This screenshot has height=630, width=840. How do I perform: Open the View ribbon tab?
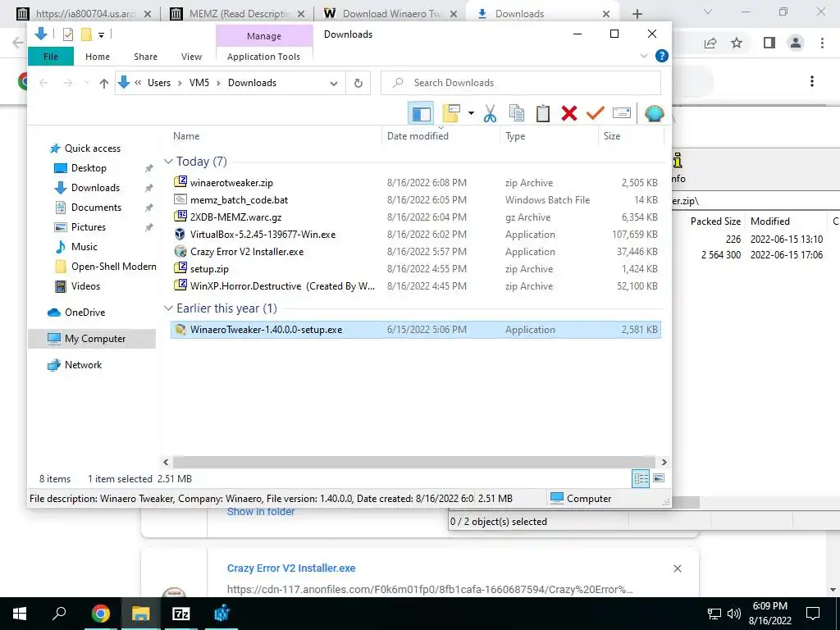coord(191,57)
